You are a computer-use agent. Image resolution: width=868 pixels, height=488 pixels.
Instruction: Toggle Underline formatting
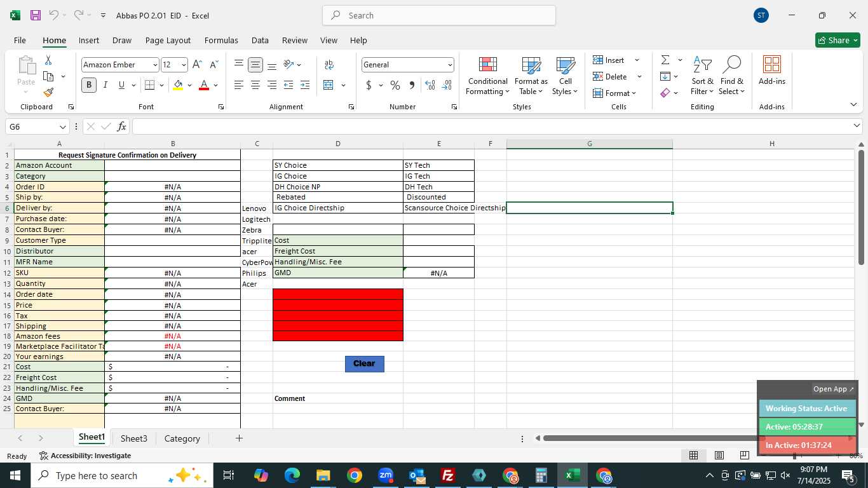pyautogui.click(x=121, y=85)
